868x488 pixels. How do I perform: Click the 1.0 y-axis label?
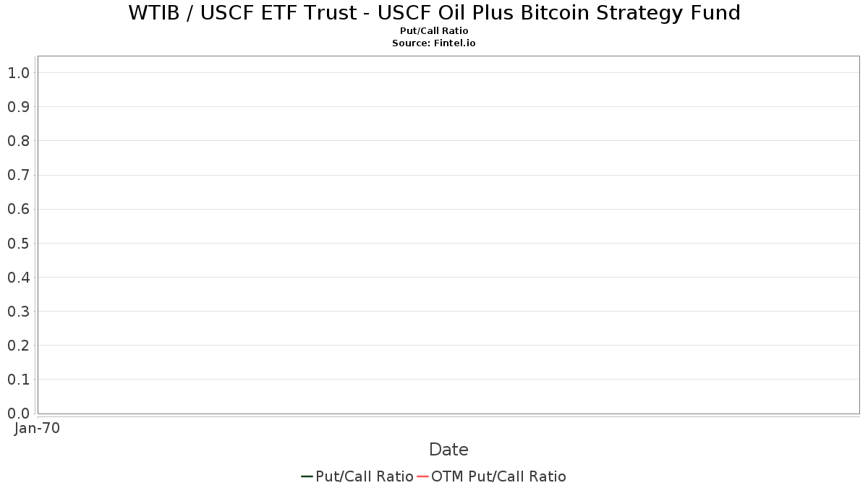point(18,73)
